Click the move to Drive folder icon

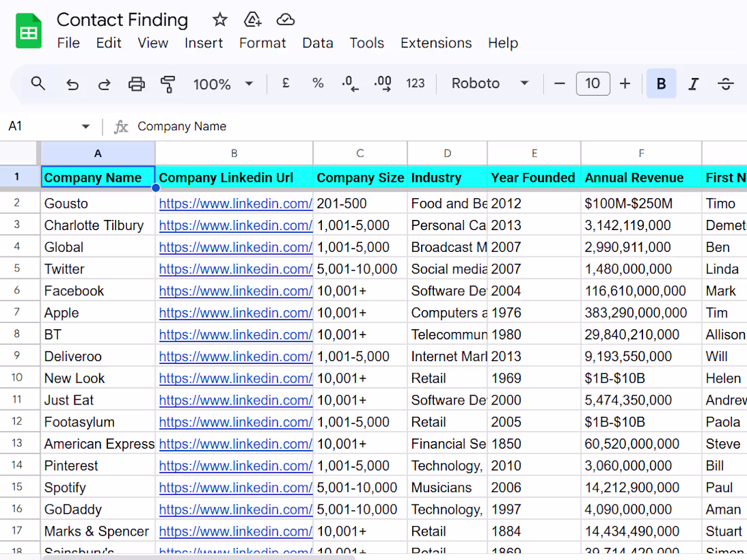click(x=253, y=20)
